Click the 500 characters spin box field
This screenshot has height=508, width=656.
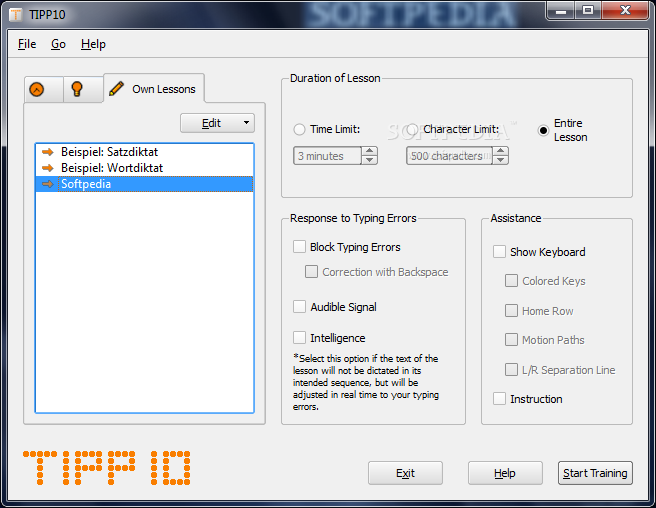coord(449,156)
